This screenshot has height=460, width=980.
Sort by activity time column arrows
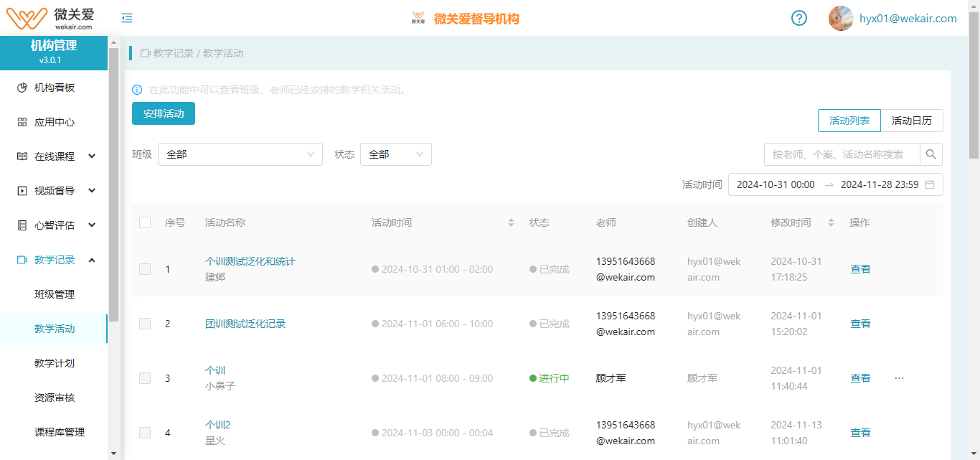pyautogui.click(x=511, y=222)
